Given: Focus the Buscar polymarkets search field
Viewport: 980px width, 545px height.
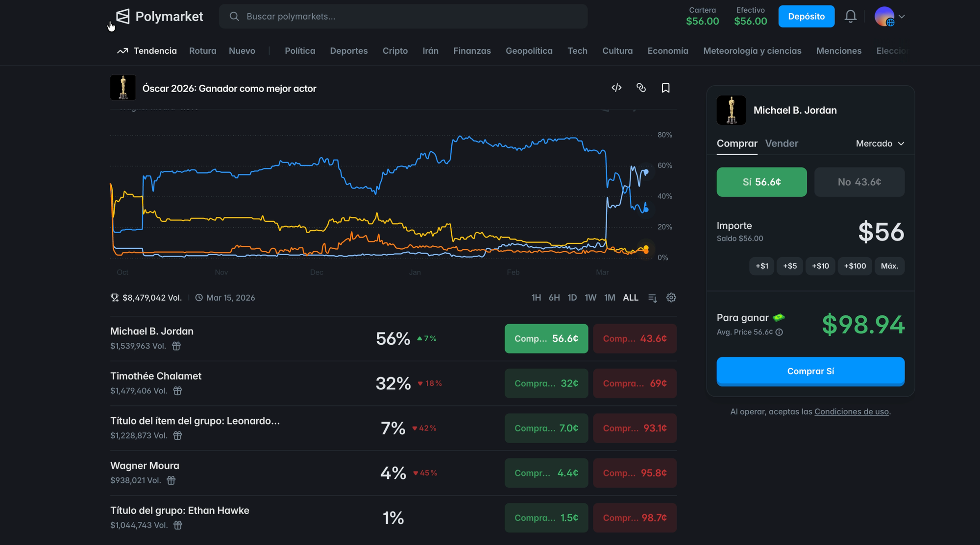Looking at the screenshot, I should pos(403,17).
